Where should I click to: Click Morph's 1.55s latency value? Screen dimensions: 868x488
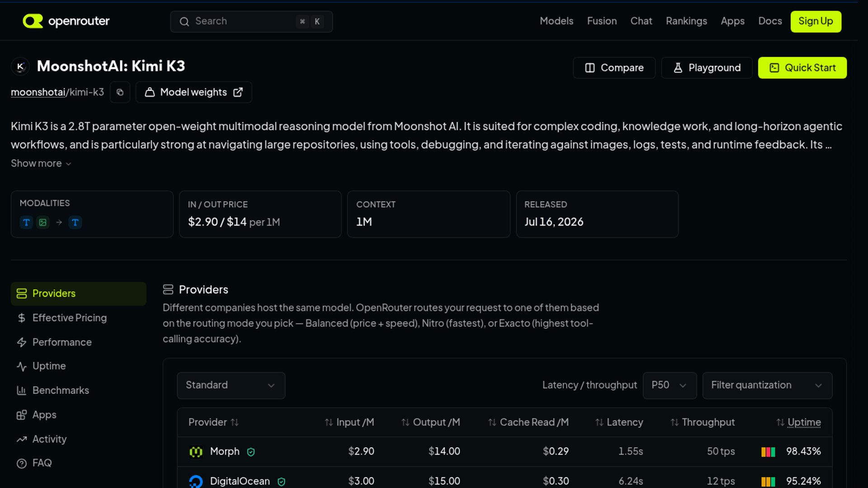click(x=631, y=451)
